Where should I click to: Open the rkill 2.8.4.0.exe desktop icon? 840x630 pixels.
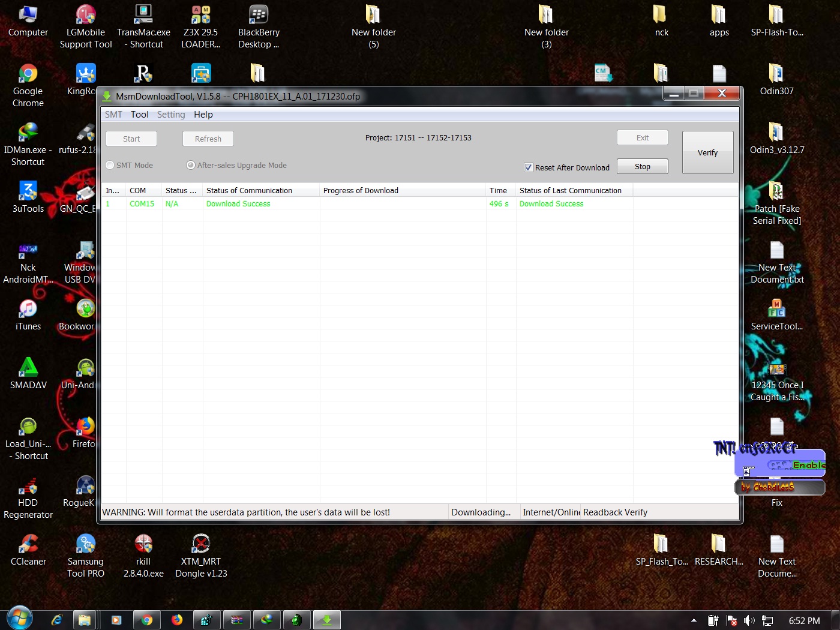point(143,556)
